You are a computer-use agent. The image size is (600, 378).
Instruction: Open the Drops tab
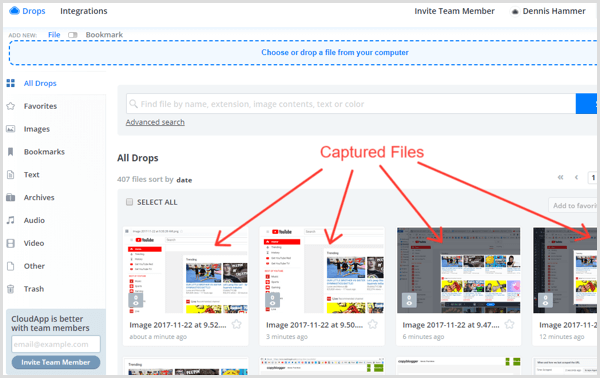point(34,11)
